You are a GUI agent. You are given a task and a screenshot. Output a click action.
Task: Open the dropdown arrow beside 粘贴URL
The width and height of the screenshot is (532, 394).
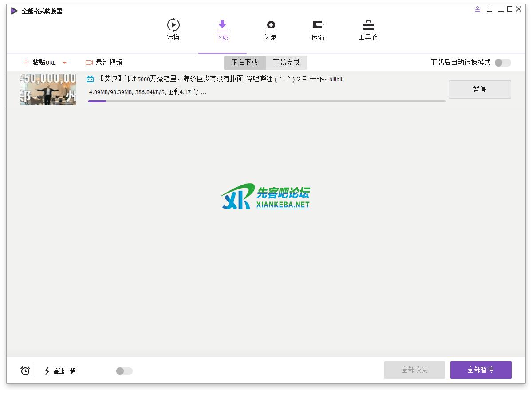pyautogui.click(x=64, y=63)
